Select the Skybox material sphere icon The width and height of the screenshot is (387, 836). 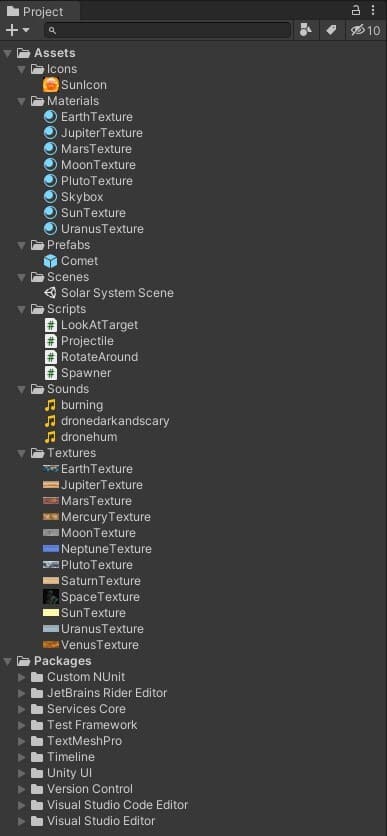(50, 197)
